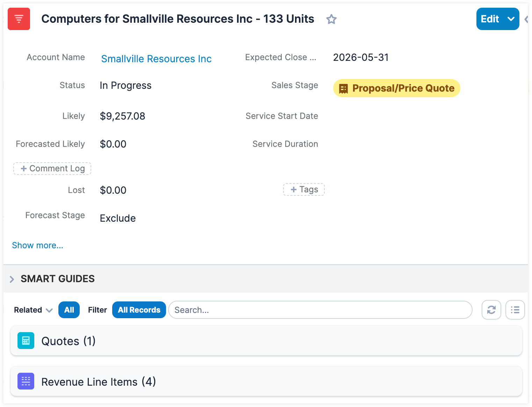Expand the Quotes (1) subpanel
Image resolution: width=532 pixels, height=407 pixels.
(69, 341)
